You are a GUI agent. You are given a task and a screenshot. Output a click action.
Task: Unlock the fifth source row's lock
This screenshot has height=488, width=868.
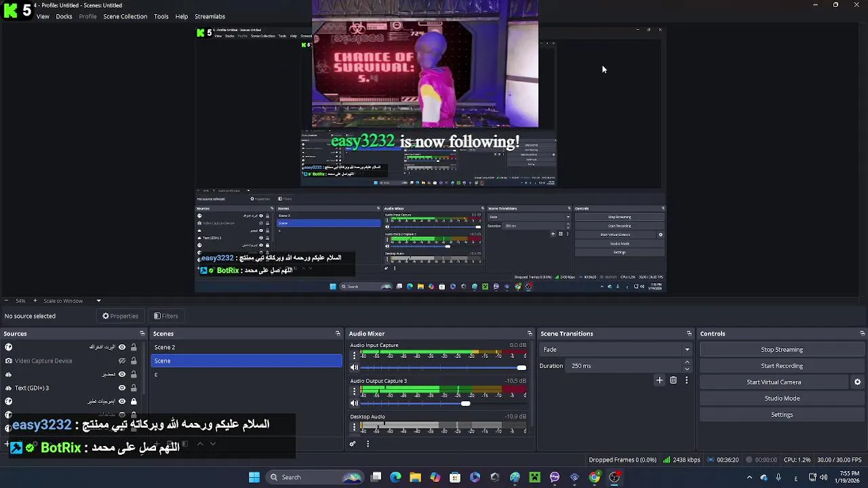tap(134, 401)
